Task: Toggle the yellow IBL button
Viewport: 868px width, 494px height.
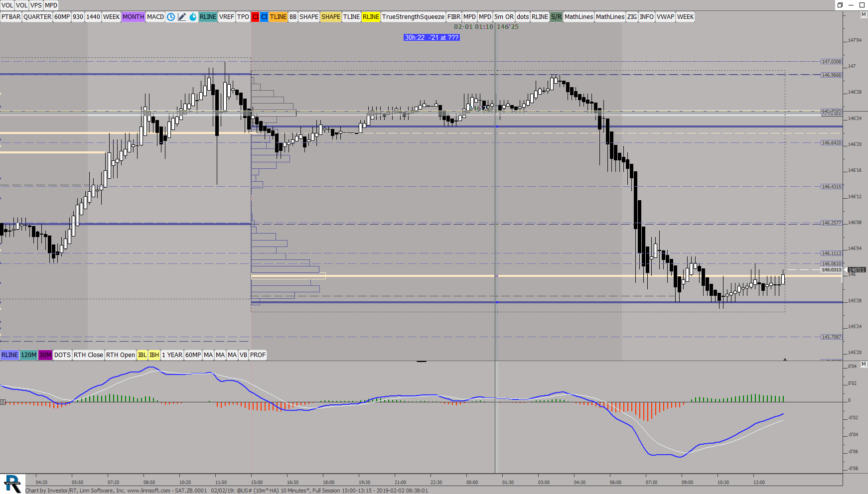Action: 143,355
